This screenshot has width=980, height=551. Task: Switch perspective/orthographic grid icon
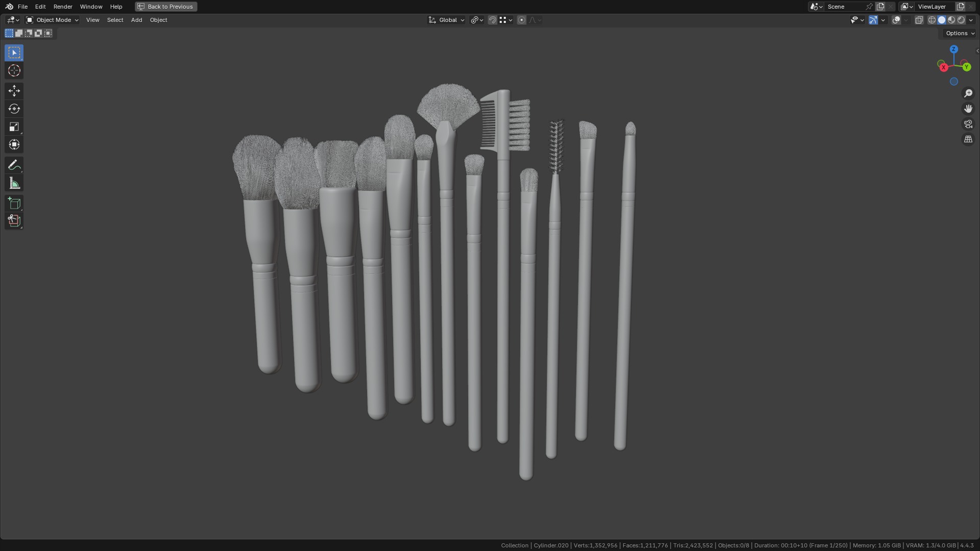[x=968, y=139]
